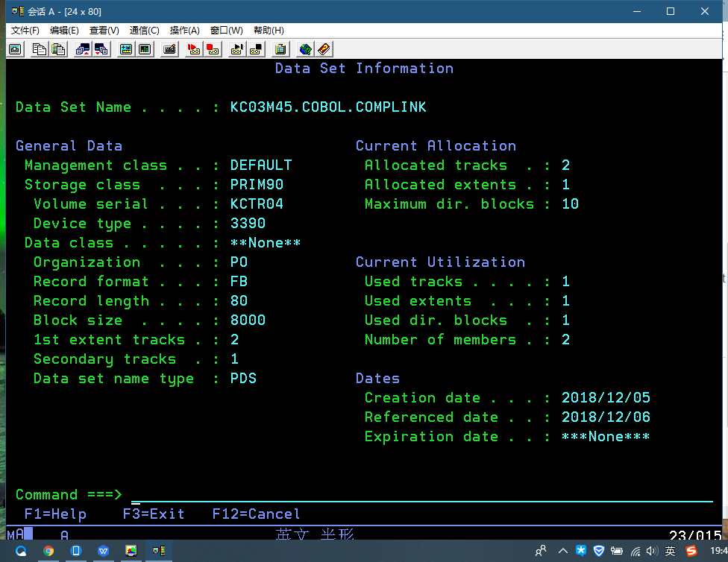Open the 窗口(W) menu

coord(227,31)
